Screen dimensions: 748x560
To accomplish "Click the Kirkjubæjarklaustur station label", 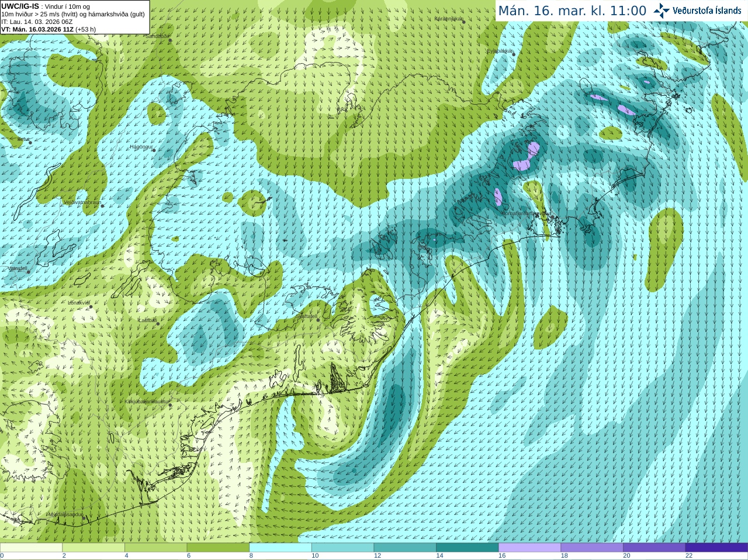I will pyautogui.click(x=147, y=402).
